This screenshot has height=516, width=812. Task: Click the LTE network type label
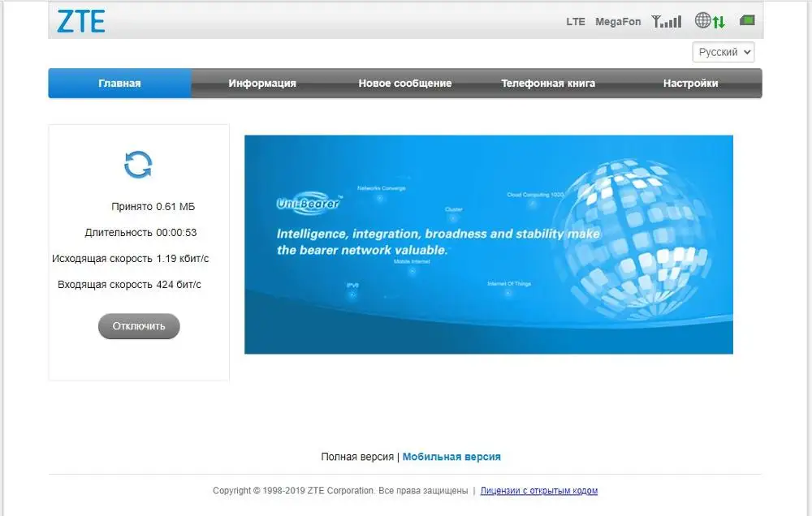click(x=576, y=22)
